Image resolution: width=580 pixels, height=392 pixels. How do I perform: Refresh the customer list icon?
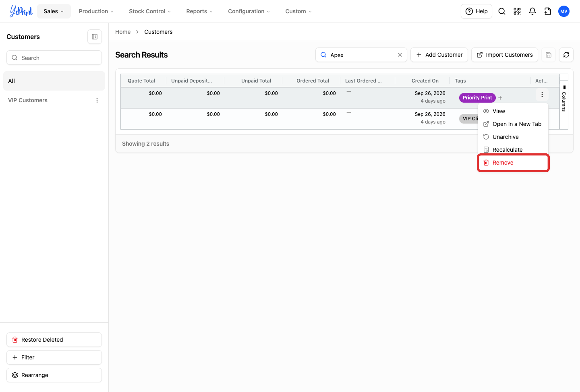(x=566, y=55)
